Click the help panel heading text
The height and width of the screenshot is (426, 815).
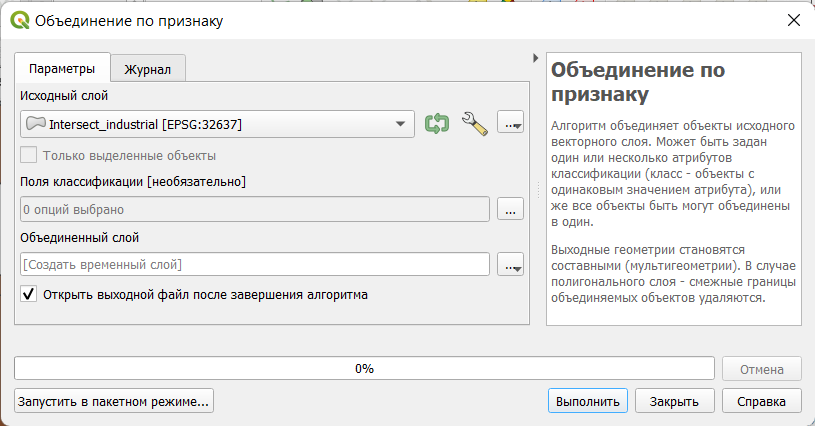638,82
